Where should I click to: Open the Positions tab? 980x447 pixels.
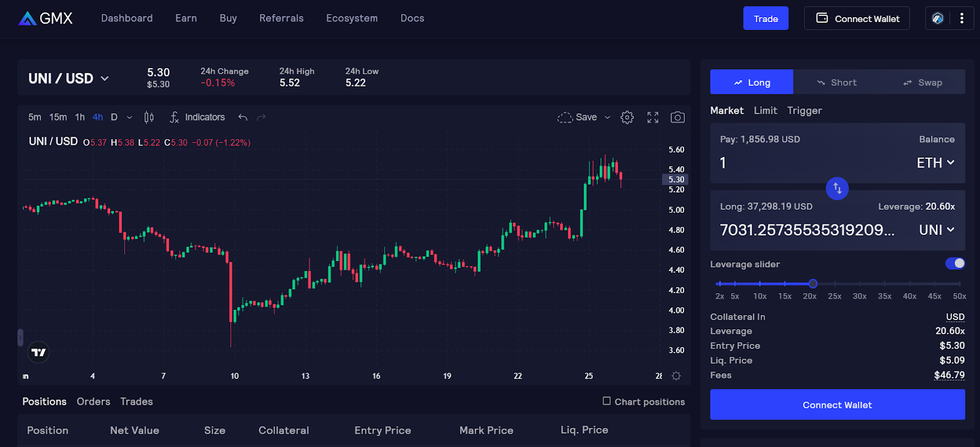44,402
